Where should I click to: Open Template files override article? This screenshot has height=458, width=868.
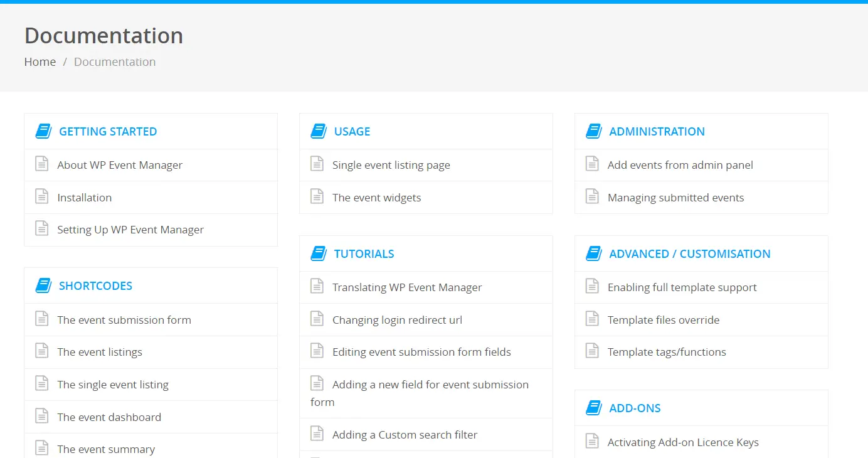[664, 320]
